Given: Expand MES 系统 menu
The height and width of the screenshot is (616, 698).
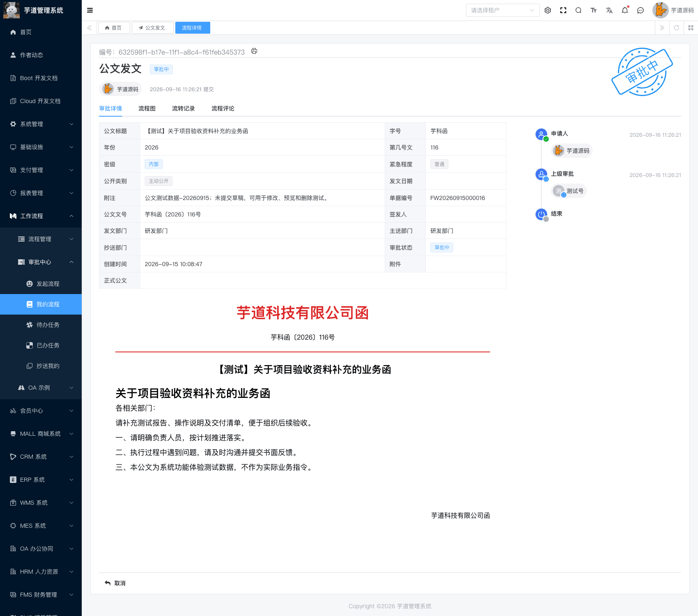Looking at the screenshot, I should pyautogui.click(x=41, y=526).
